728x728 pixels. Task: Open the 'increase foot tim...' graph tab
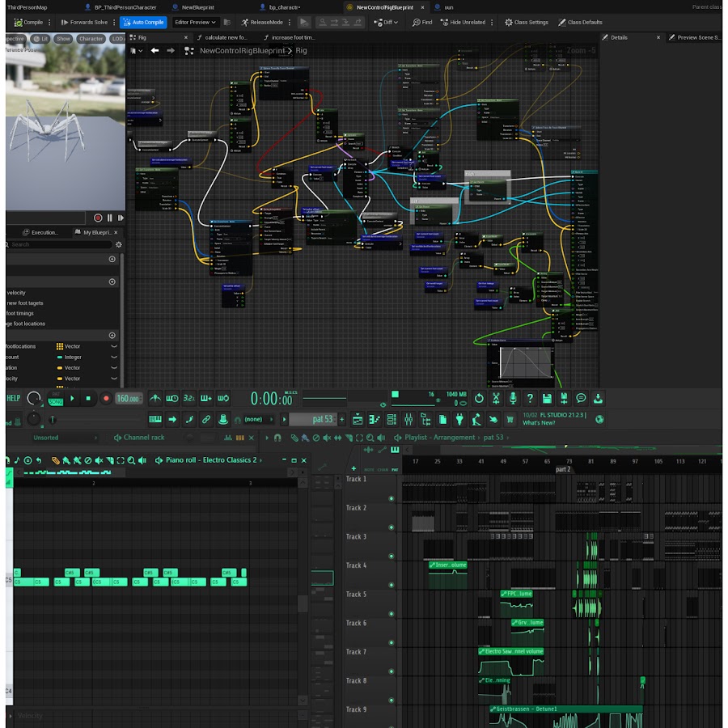(290, 37)
